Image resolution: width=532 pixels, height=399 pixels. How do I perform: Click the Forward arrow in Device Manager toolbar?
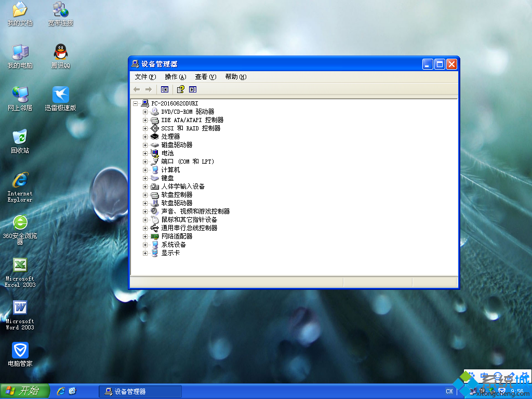[x=148, y=89]
